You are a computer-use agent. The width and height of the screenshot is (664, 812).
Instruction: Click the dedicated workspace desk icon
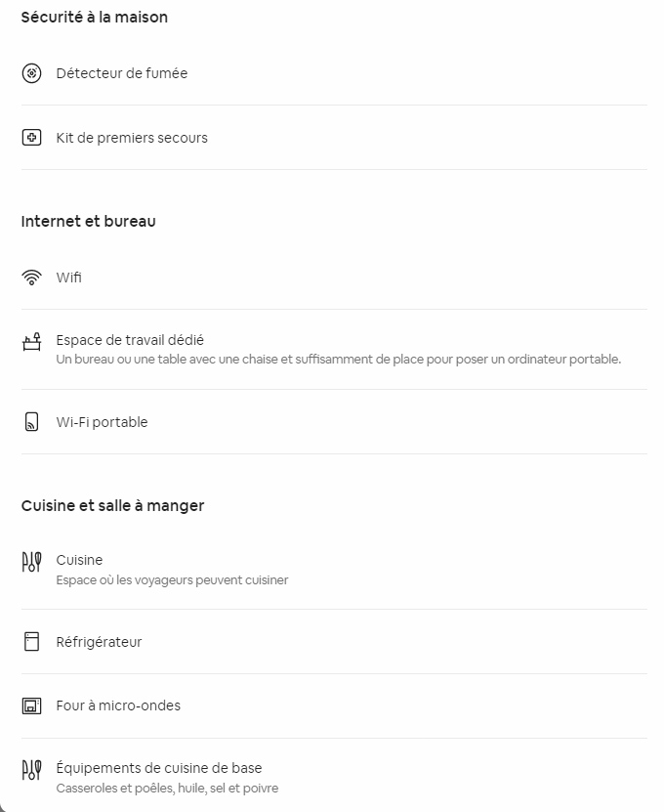31,342
